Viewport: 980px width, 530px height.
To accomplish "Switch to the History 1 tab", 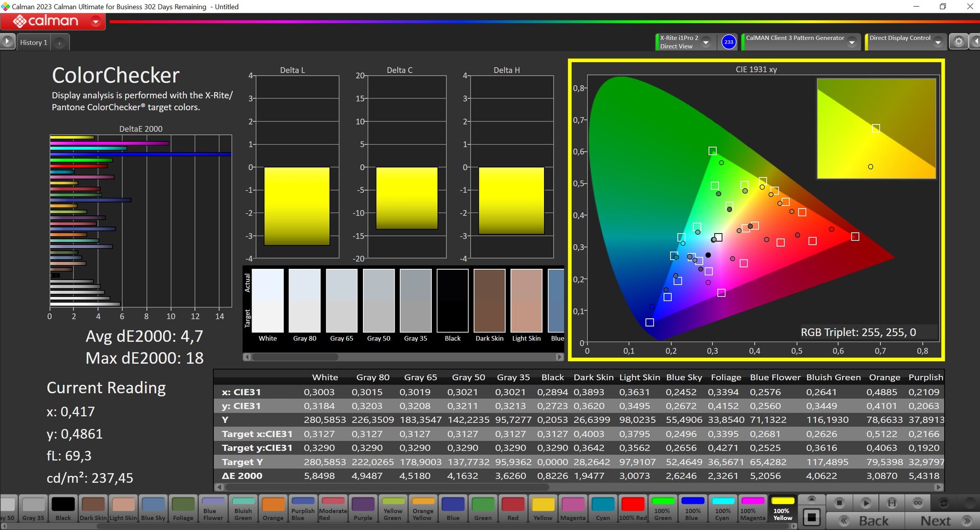I will pos(34,42).
